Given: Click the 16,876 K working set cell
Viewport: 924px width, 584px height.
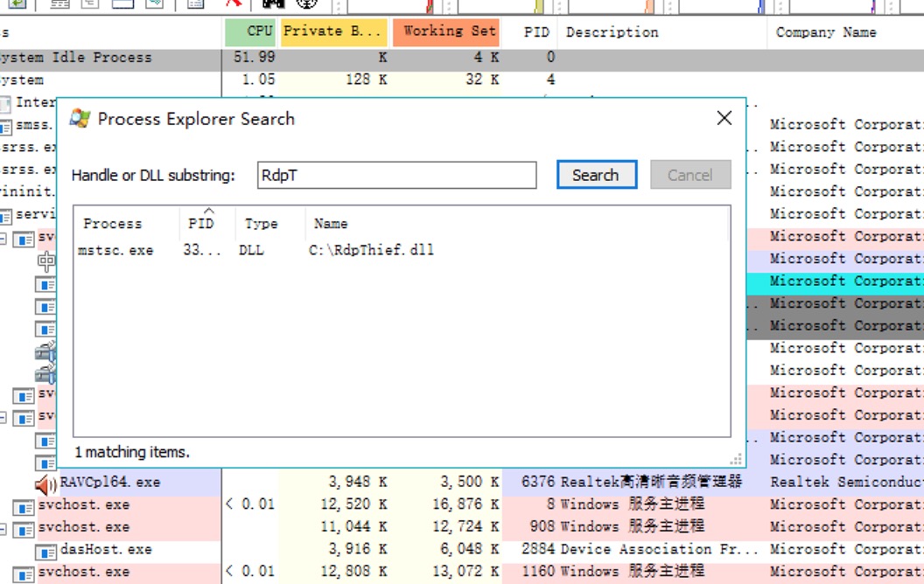Looking at the screenshot, I should (x=465, y=504).
